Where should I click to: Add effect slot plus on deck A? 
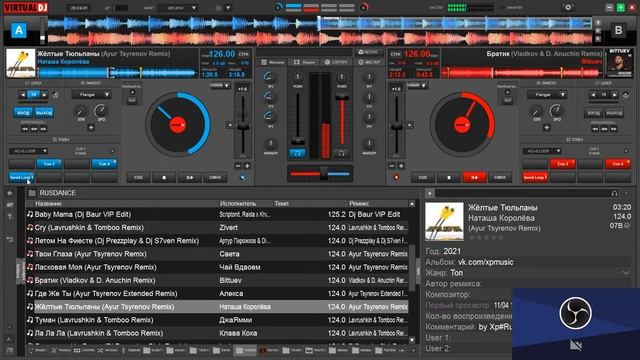(91, 128)
